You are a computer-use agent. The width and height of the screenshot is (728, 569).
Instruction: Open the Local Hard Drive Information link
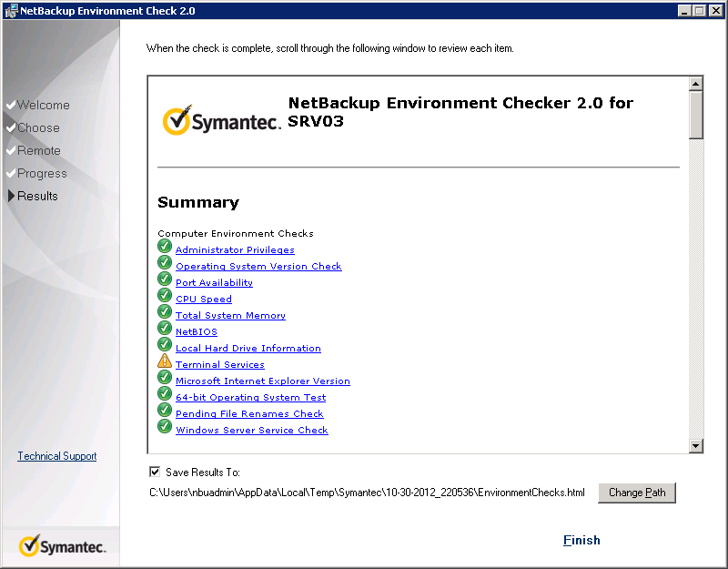click(x=248, y=348)
